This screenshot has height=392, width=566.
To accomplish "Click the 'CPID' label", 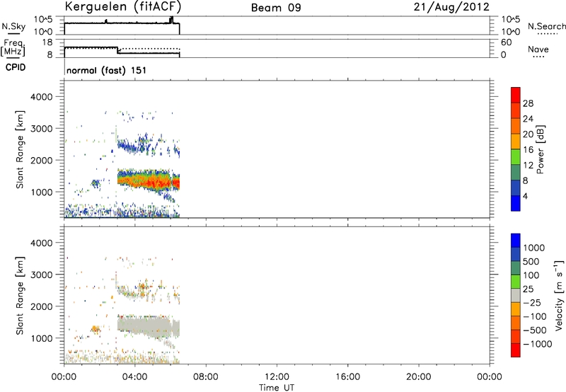I will (16, 67).
